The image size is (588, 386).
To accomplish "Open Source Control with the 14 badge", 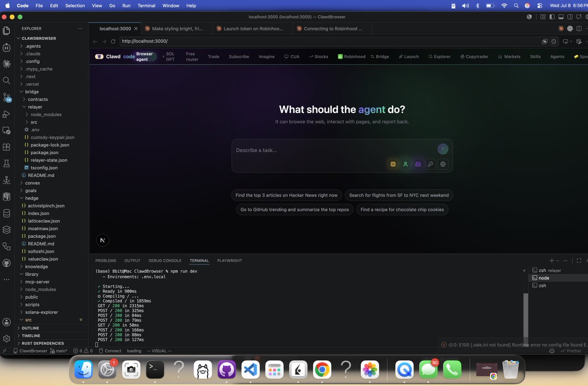I will 7,97.
